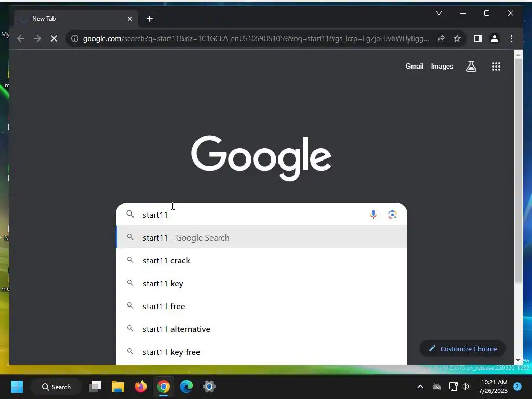Search by image with Google Lens
Screen dimensions: 532x399
[392, 215]
